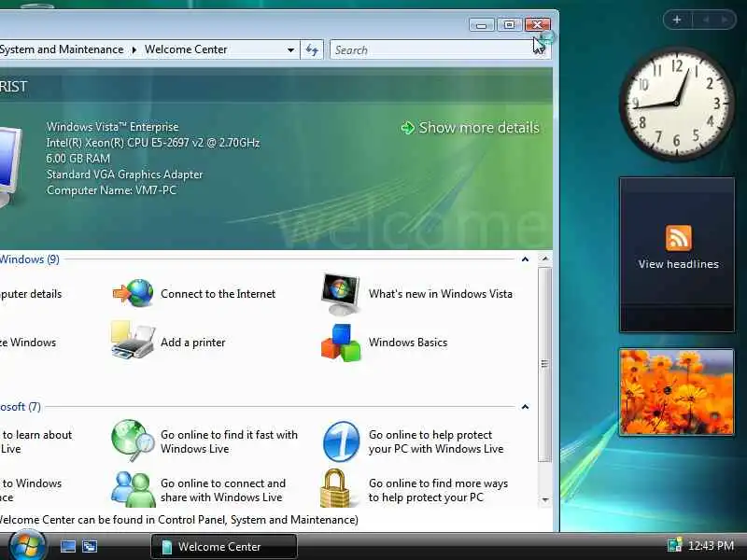Click Add a printer label
Viewport: 747px width, 560px height.
click(193, 343)
